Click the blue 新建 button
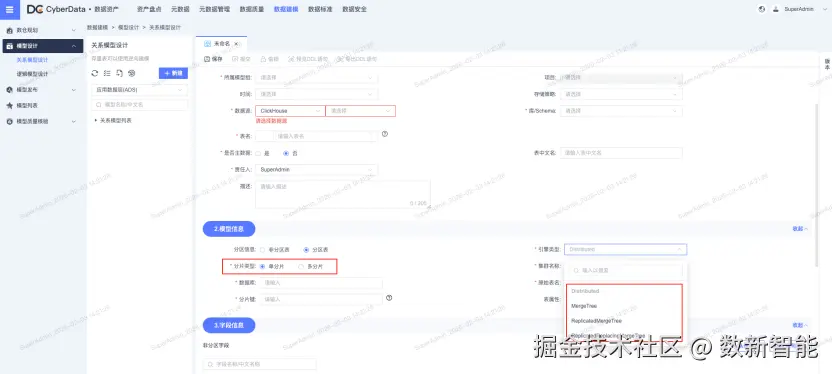The height and width of the screenshot is (374, 832). click(174, 73)
